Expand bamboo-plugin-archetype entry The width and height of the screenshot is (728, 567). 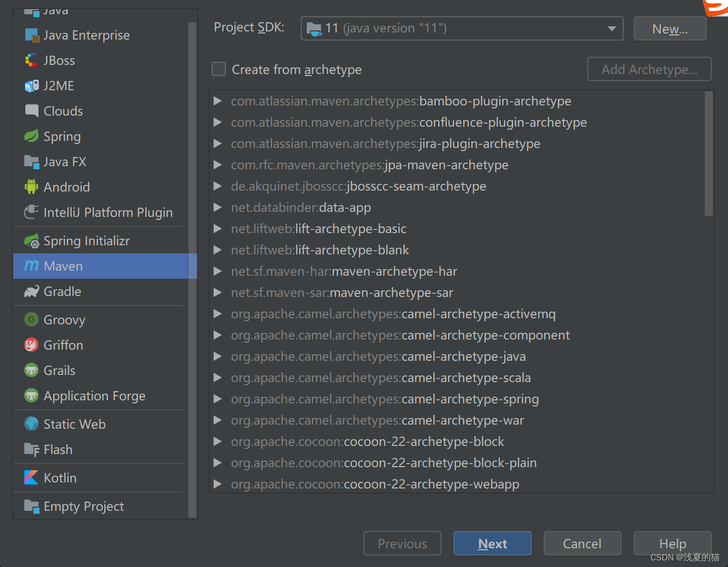pyautogui.click(x=218, y=101)
